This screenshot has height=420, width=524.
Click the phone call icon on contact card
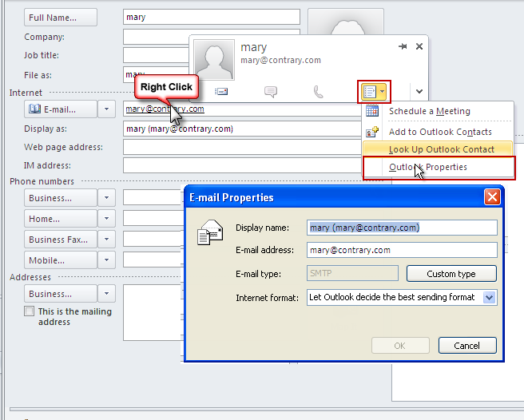[318, 92]
